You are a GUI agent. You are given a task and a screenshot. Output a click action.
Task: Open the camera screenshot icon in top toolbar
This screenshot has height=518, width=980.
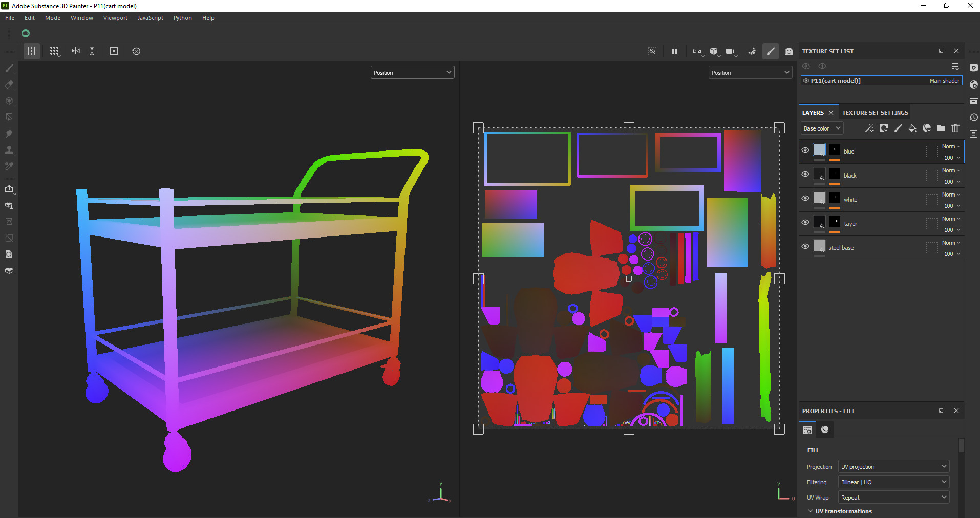click(x=789, y=51)
